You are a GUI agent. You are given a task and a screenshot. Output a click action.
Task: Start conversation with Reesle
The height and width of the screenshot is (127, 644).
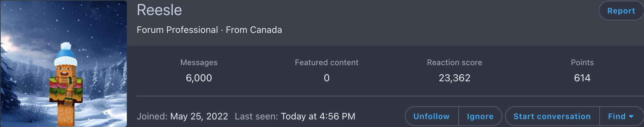[x=552, y=116]
